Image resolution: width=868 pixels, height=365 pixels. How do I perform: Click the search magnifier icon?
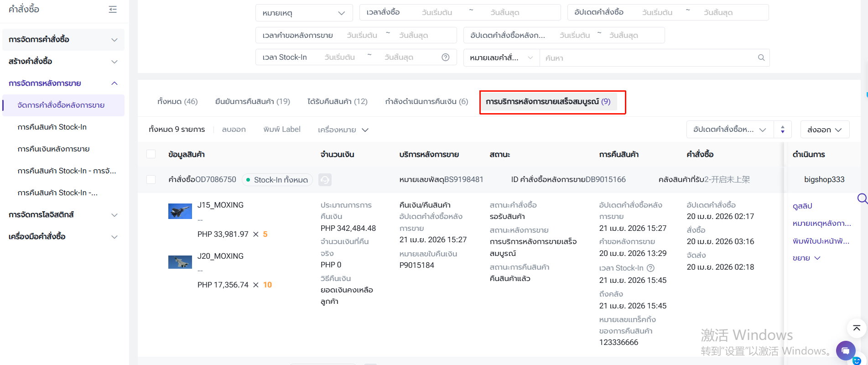pyautogui.click(x=761, y=57)
